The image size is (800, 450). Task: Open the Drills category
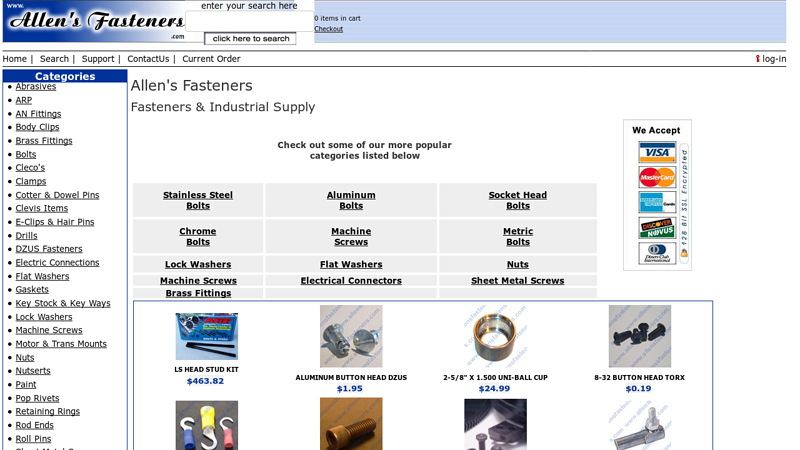pyautogui.click(x=26, y=236)
